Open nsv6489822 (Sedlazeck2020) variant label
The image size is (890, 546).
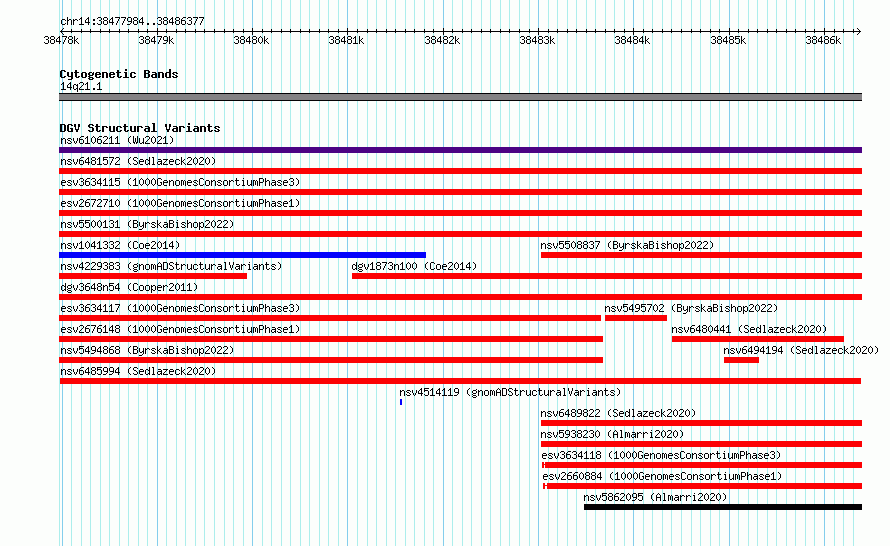(618, 413)
